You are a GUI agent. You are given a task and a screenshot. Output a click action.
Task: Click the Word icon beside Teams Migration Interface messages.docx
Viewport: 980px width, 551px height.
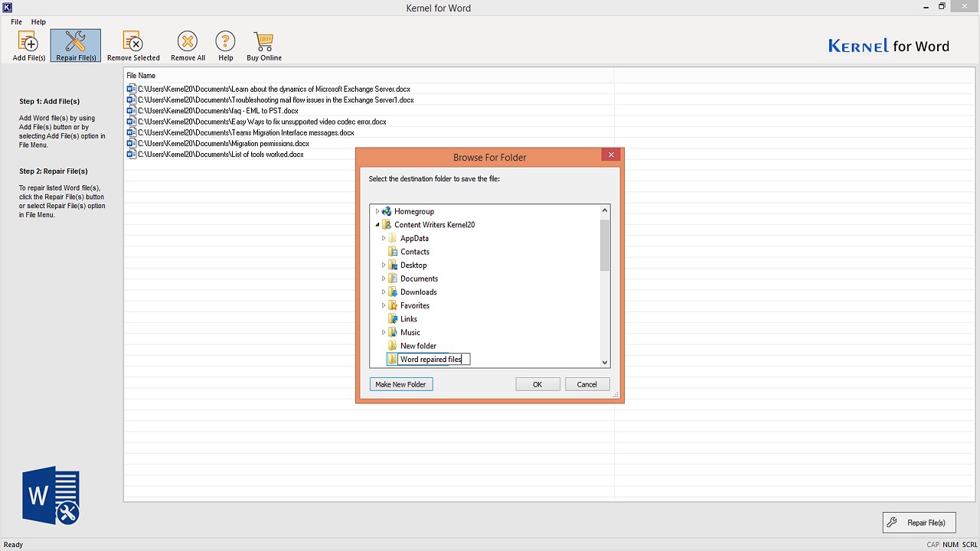click(x=131, y=132)
